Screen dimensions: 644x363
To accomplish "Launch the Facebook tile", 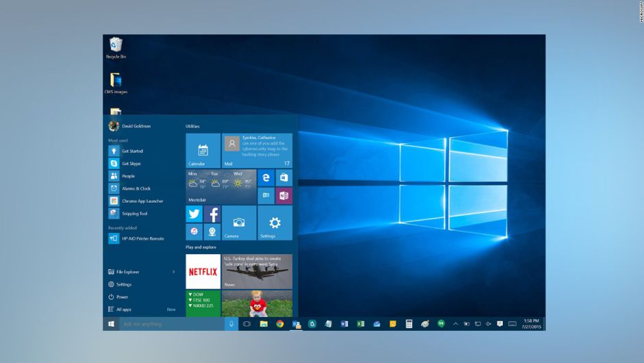I will click(212, 214).
